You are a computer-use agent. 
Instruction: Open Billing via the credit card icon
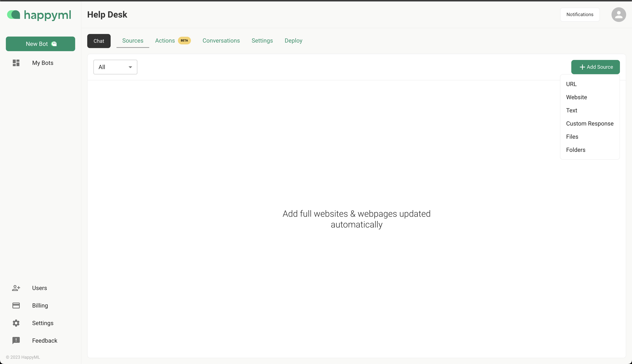point(16,305)
